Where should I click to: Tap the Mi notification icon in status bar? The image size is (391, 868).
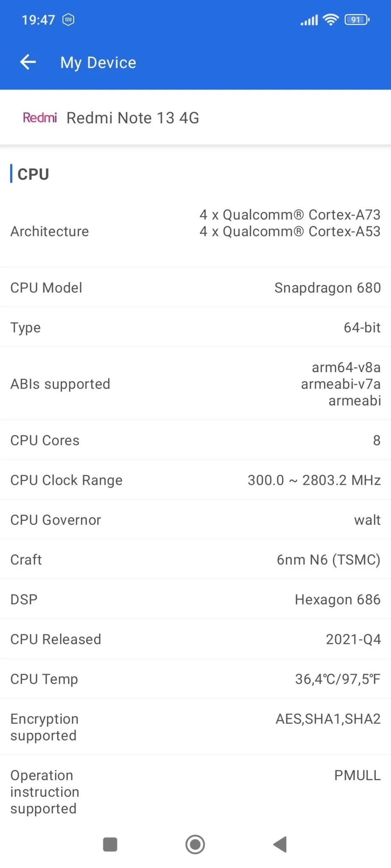pos(68,19)
